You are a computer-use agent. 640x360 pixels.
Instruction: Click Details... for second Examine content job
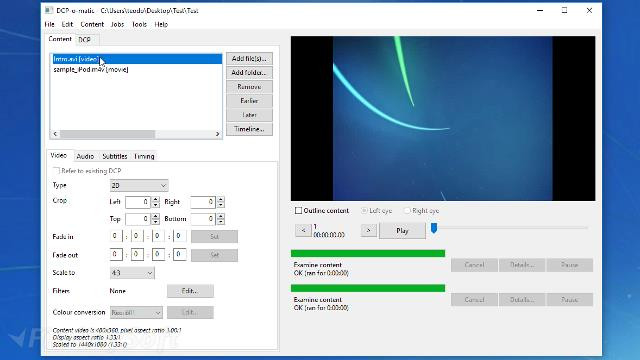(522, 300)
